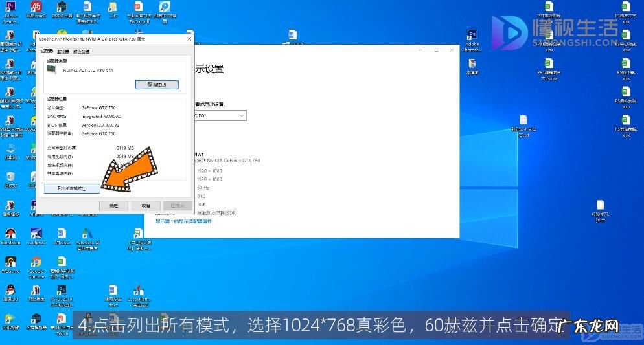Open the green spreadsheet under Chrome row
Screen dimensions: 644x345
click(x=62, y=267)
